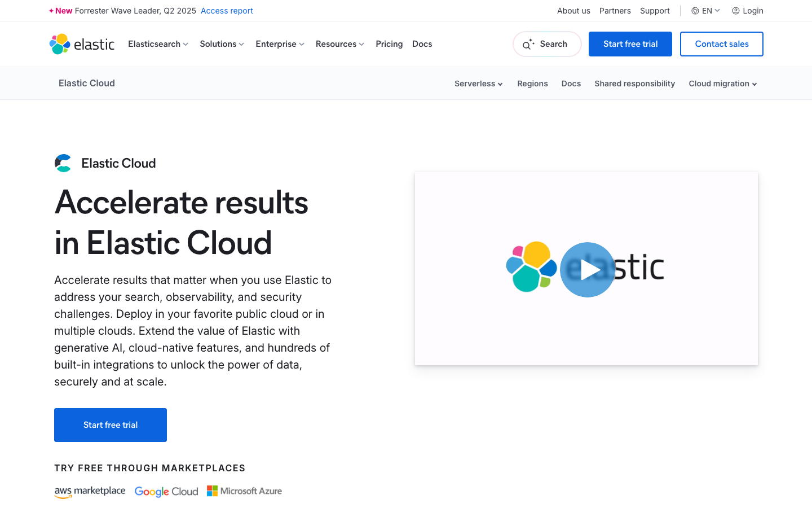
Task: Click the pink sparkle New icon
Action: coord(51,11)
